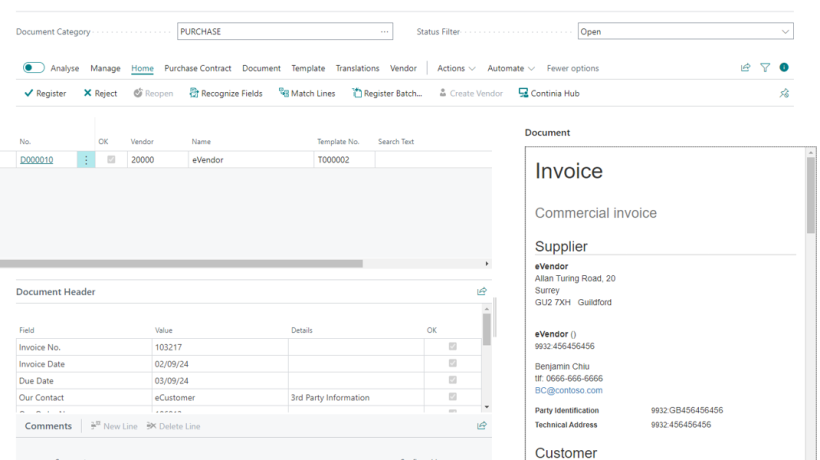Switch to the Purchase Contract tab
Image resolution: width=820 pixels, height=460 pixels.
coord(197,68)
